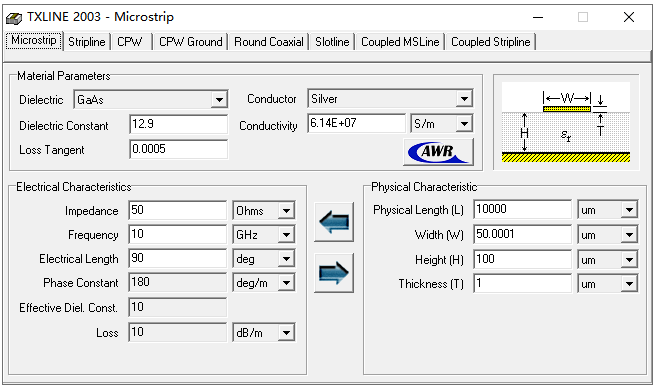The image size is (658, 389).
Task: Click the Frequency input field
Action: click(x=178, y=234)
